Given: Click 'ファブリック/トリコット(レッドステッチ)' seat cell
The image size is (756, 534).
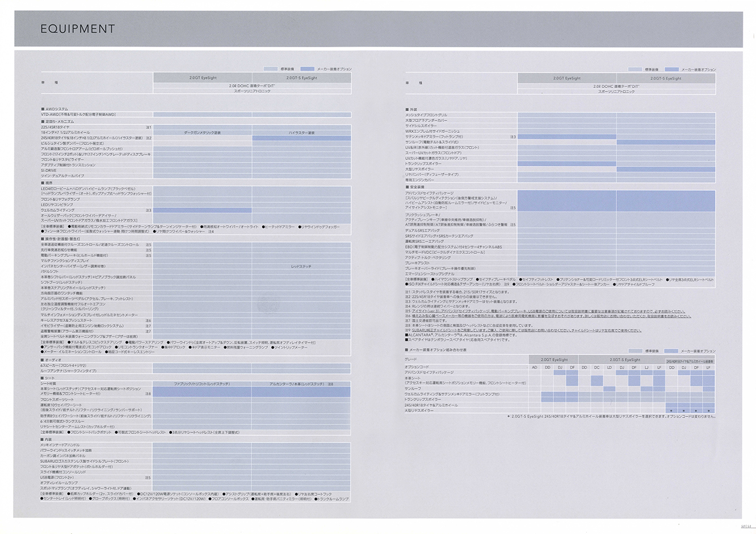Looking at the screenshot, I should [202, 383].
